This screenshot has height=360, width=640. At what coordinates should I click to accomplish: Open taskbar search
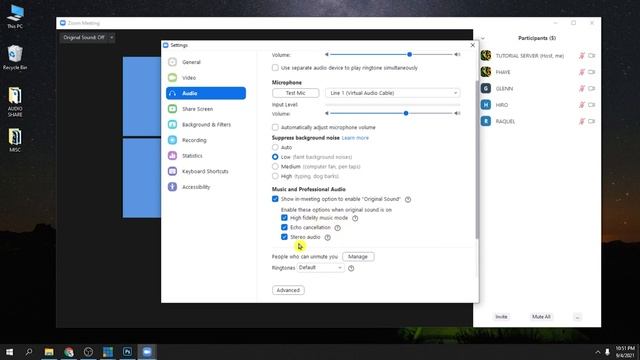[29, 352]
